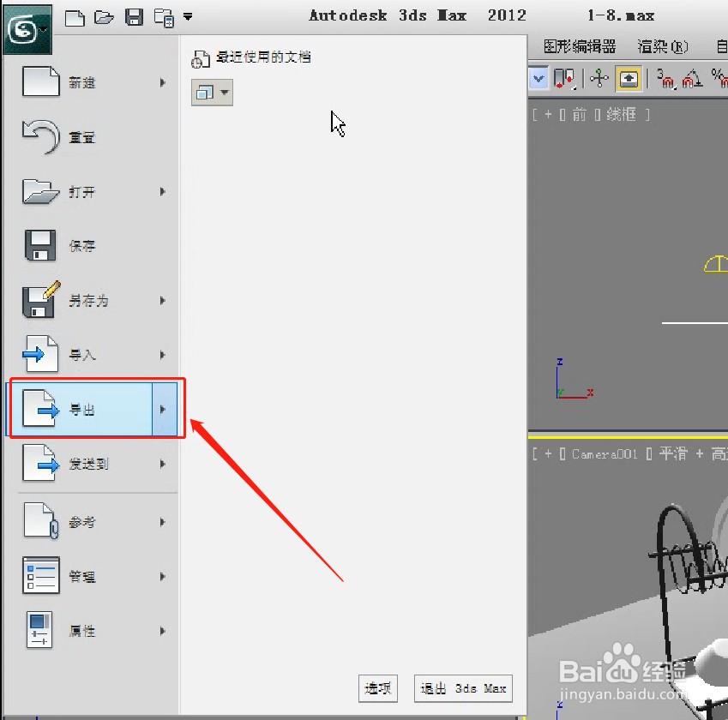This screenshot has width=728, height=720.
Task: Select the Select and Manipulate tool
Action: tap(599, 78)
